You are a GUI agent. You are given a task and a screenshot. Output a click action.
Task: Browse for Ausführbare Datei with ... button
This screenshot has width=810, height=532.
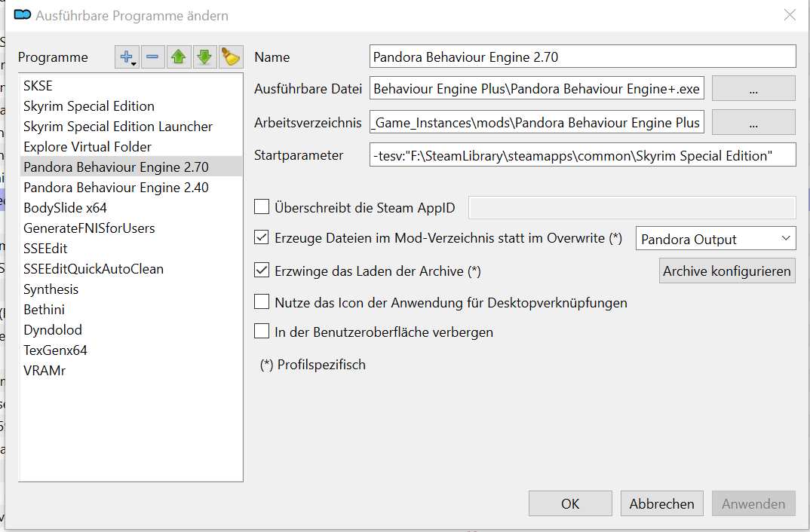[753, 89]
